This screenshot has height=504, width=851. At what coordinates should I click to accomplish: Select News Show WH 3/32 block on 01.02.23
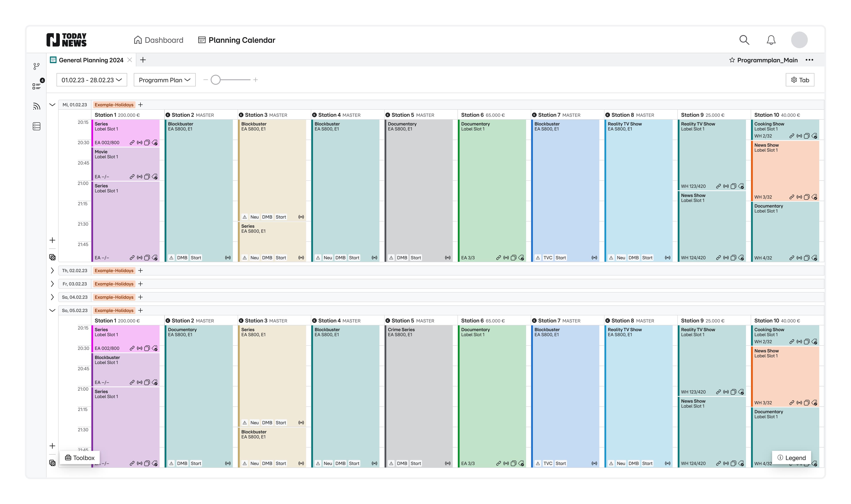click(x=785, y=171)
